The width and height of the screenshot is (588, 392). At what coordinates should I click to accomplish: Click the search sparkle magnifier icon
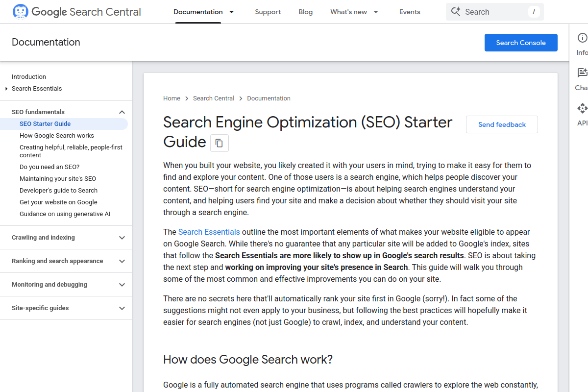(x=456, y=12)
